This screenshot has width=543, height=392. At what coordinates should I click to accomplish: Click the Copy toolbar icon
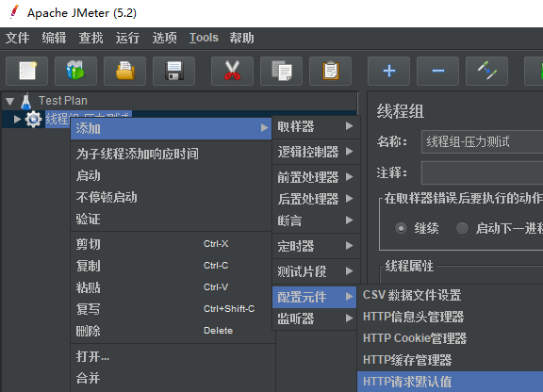click(x=282, y=71)
